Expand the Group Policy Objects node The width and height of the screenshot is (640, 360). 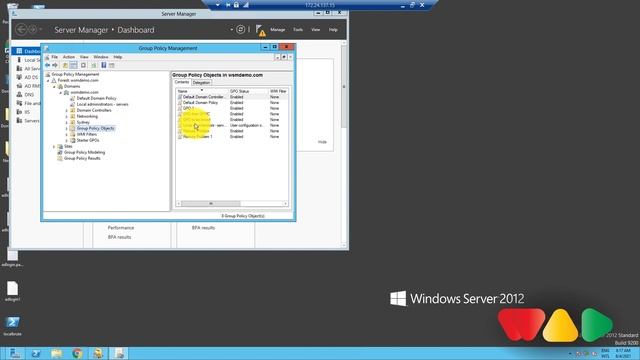[x=67, y=129]
